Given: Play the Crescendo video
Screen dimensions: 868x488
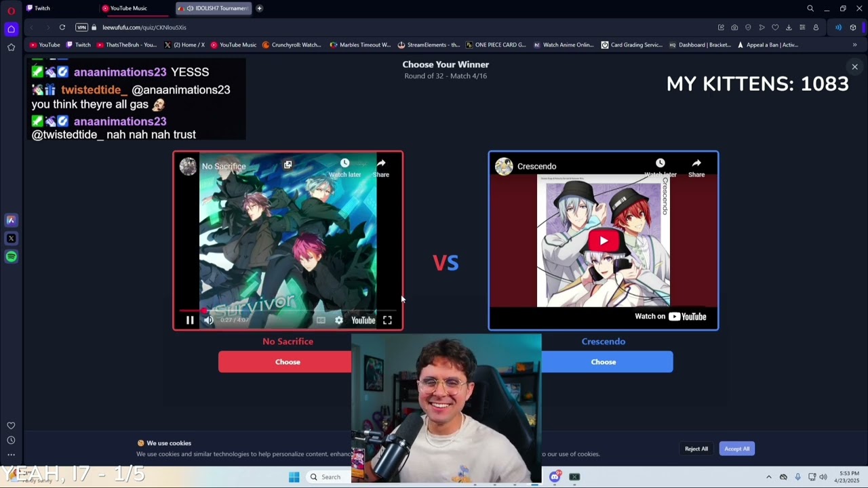Looking at the screenshot, I should click(604, 241).
